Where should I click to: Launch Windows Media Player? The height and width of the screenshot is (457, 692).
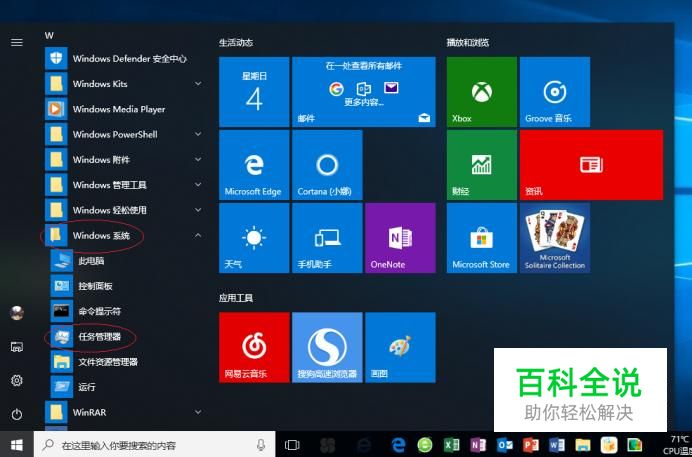pos(124,109)
